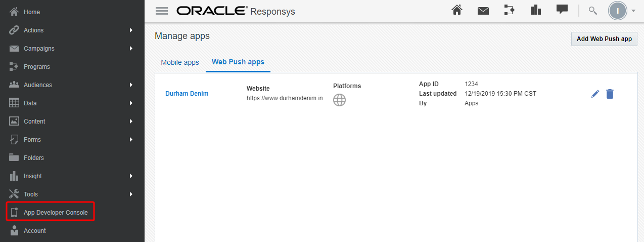Image resolution: width=644 pixels, height=242 pixels.
Task: Click the Programs flow icon in sidebar
Action: coord(14,66)
